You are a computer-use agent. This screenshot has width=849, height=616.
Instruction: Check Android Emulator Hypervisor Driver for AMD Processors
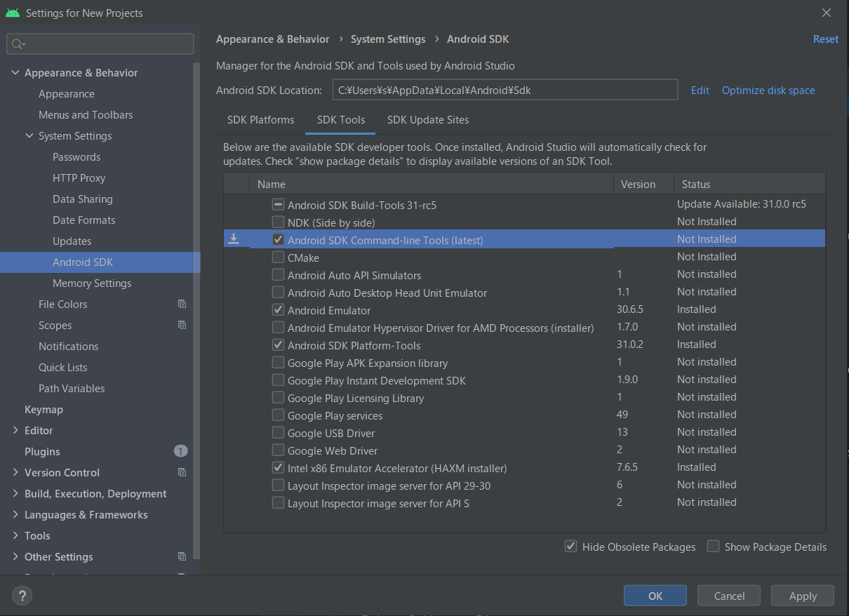pos(279,328)
